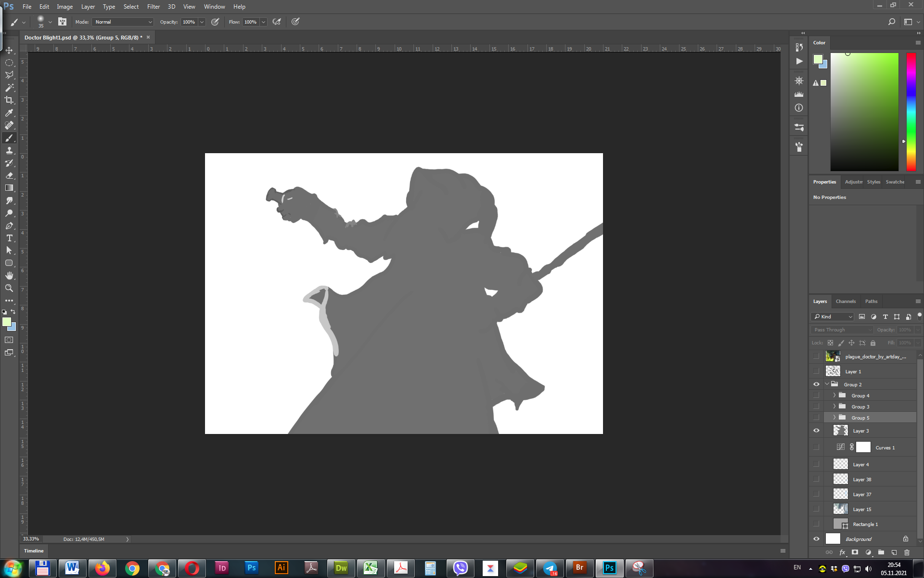
Task: Select the Eyedropper tool
Action: (9, 113)
